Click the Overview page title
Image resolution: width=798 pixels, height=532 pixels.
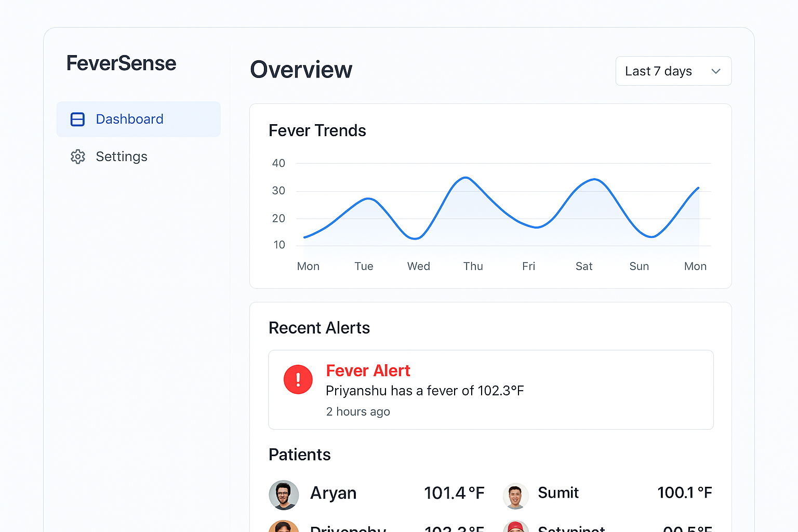pyautogui.click(x=301, y=70)
